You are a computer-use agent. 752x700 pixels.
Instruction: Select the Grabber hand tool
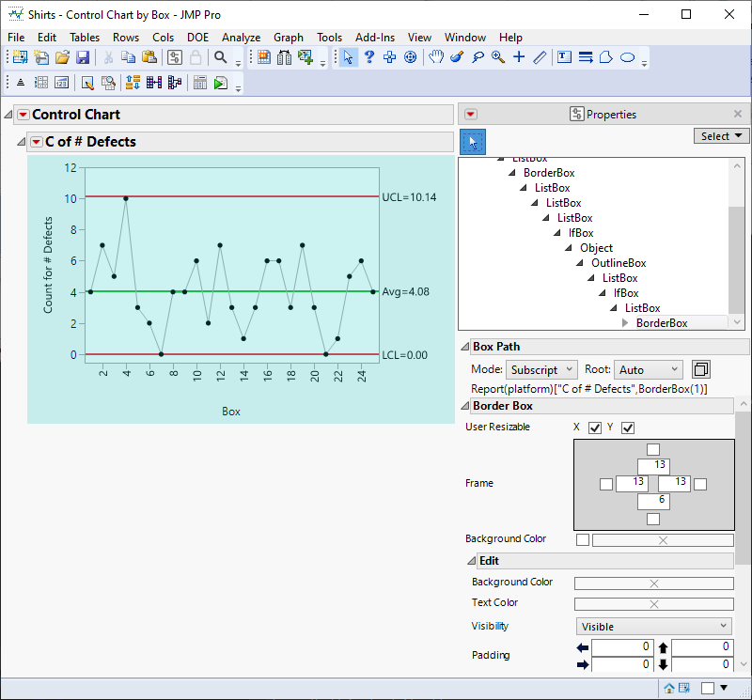[436, 57]
